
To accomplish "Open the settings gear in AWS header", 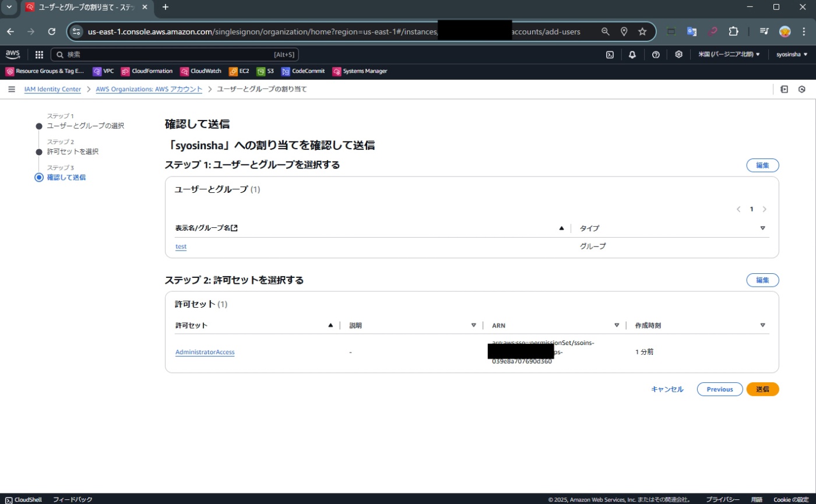I will (x=678, y=55).
